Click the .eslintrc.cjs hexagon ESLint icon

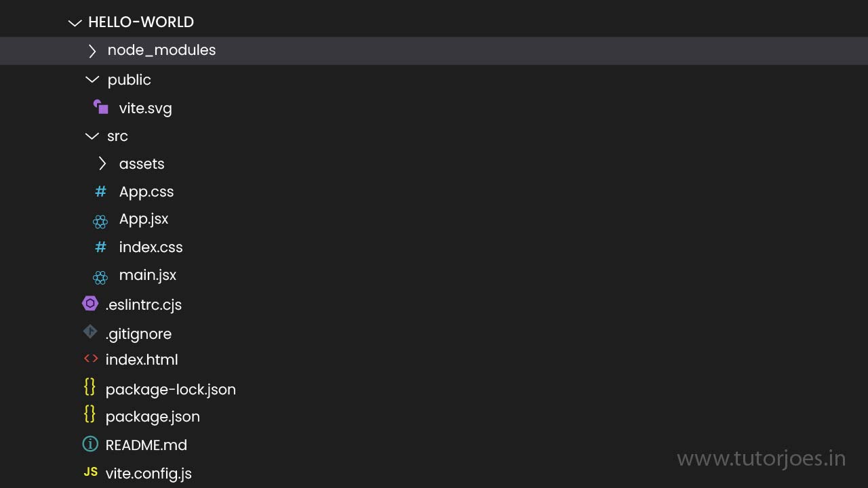pos(90,304)
